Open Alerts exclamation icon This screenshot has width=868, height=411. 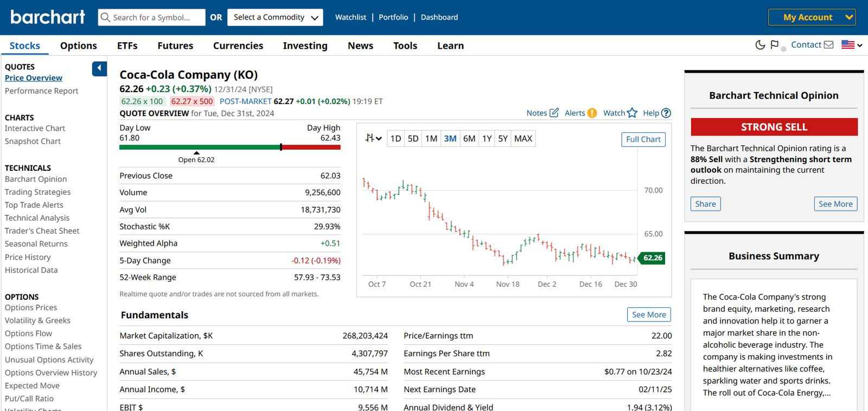pyautogui.click(x=592, y=113)
